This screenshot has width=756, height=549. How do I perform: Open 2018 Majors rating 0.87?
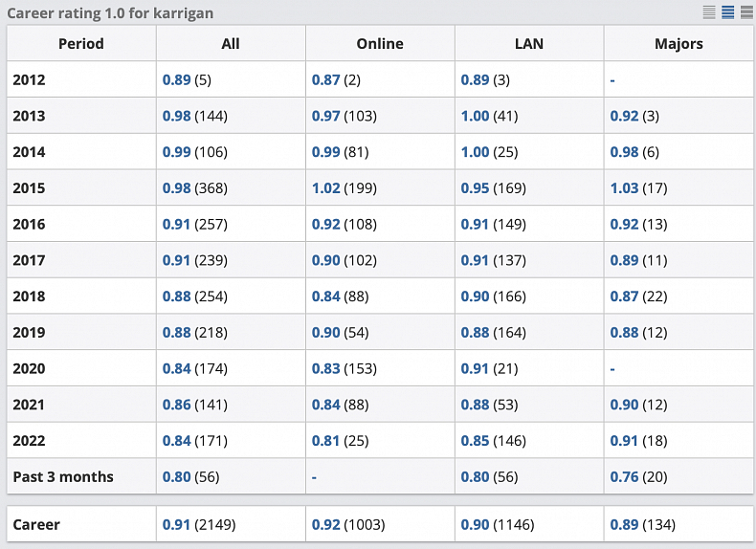tap(624, 296)
